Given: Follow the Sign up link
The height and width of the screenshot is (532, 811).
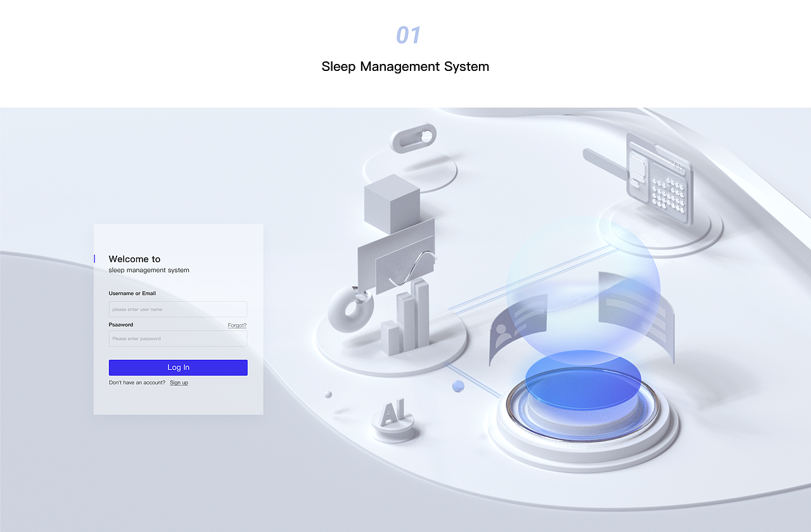Looking at the screenshot, I should (x=179, y=383).
